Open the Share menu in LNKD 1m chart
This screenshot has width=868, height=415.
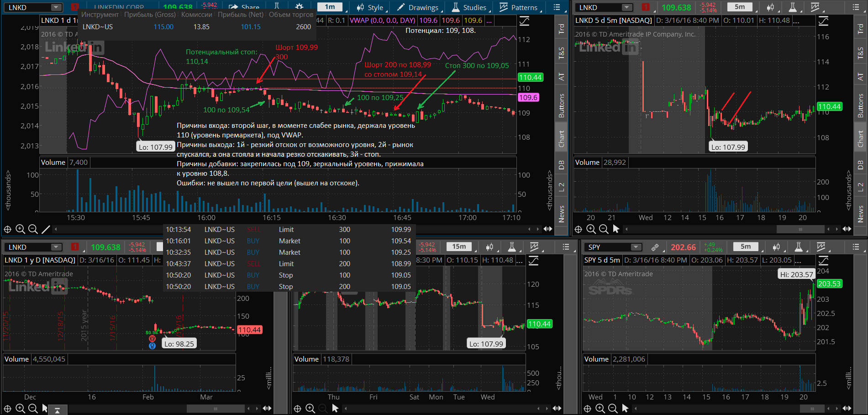tap(244, 7)
